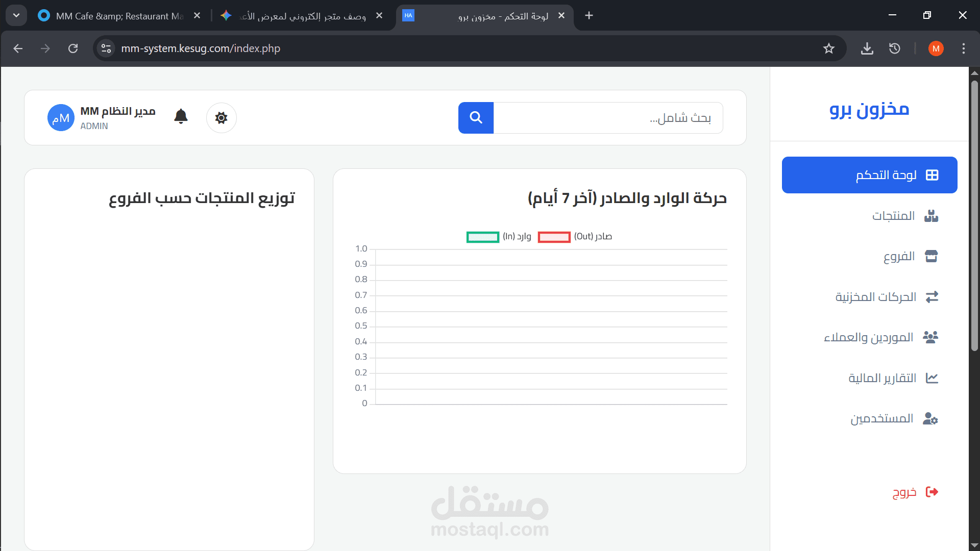
Task: Click the suppliers and customers people icon
Action: tap(930, 337)
